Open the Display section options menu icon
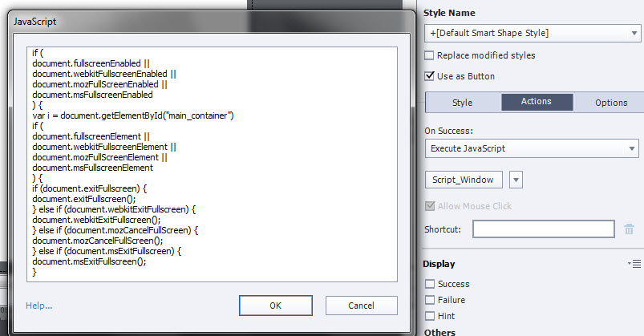644x336 pixels. point(634,264)
